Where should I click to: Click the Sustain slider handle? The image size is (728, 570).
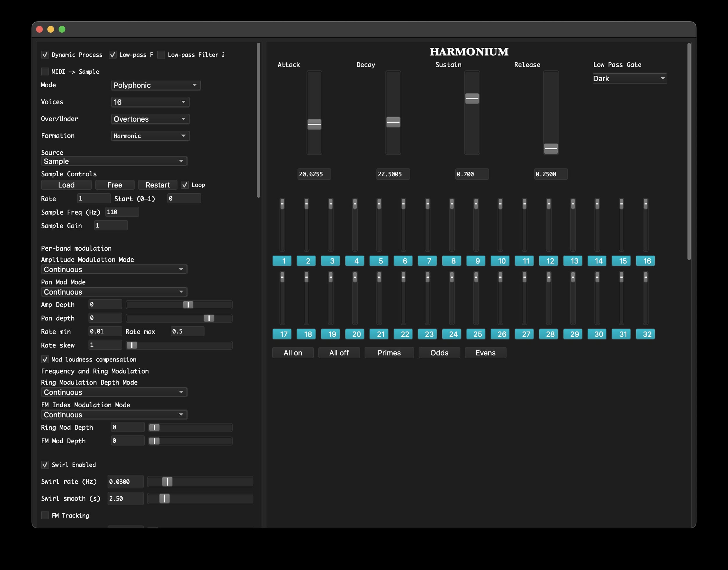click(x=472, y=98)
